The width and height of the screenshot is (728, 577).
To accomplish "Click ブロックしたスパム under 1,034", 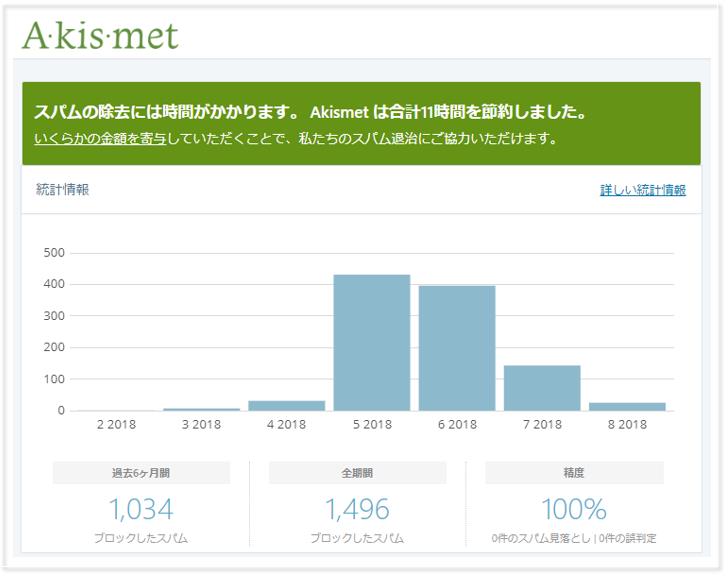I will coord(141,538).
